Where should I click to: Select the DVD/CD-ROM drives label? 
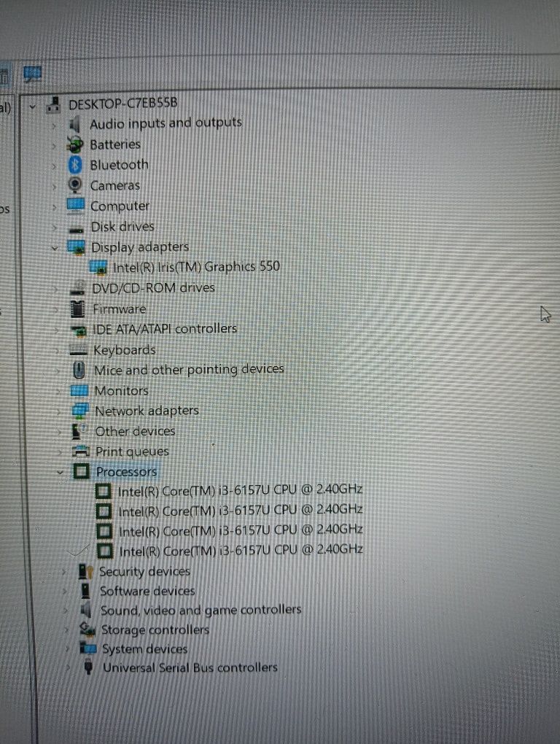(154, 288)
